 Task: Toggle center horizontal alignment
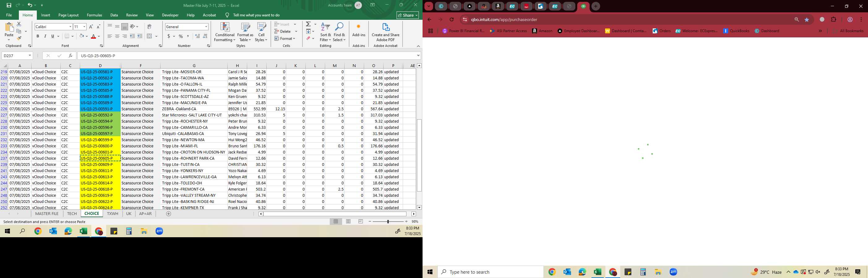pyautogui.click(x=117, y=36)
